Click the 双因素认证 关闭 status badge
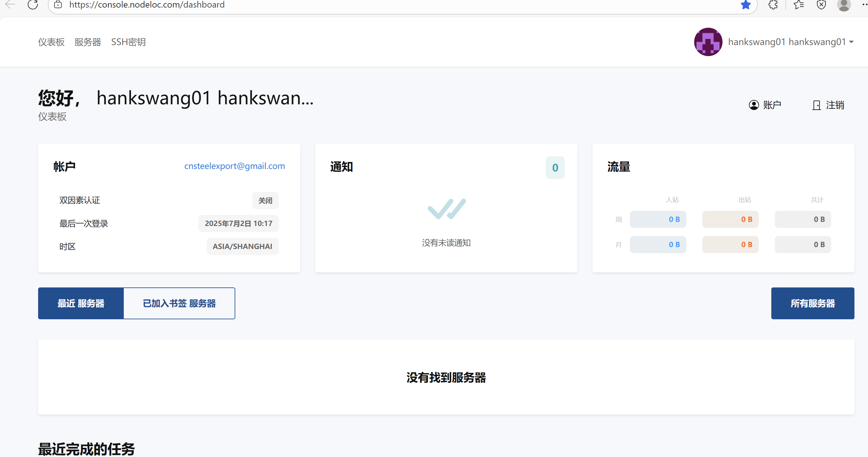The width and height of the screenshot is (868, 457). [x=265, y=201]
